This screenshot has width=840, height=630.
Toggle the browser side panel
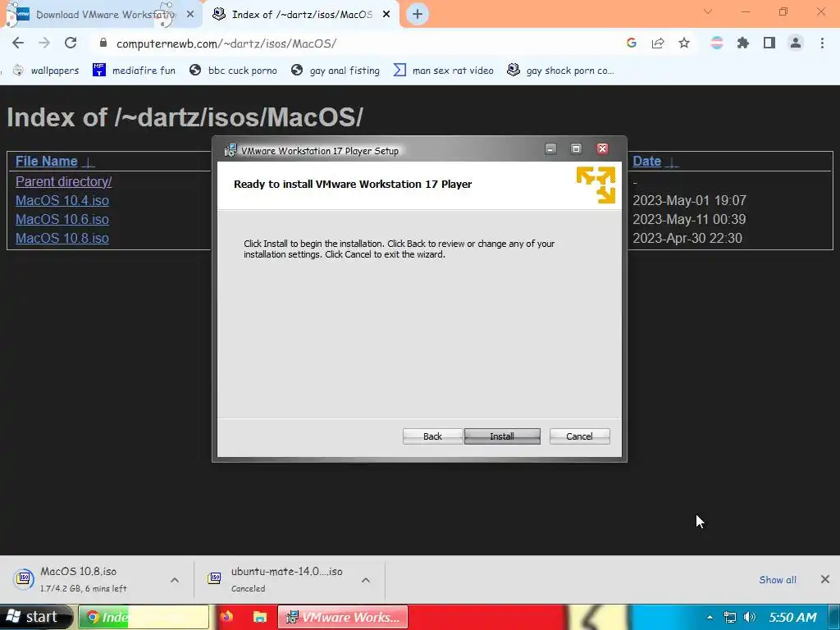pyautogui.click(x=769, y=43)
